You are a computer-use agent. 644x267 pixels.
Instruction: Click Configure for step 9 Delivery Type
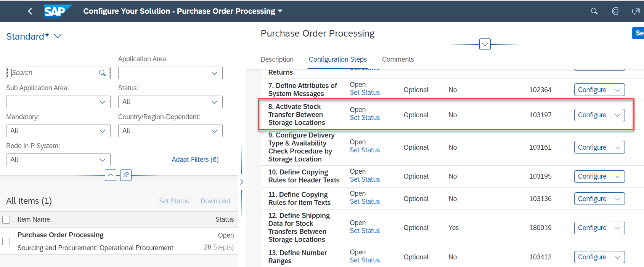tap(592, 147)
